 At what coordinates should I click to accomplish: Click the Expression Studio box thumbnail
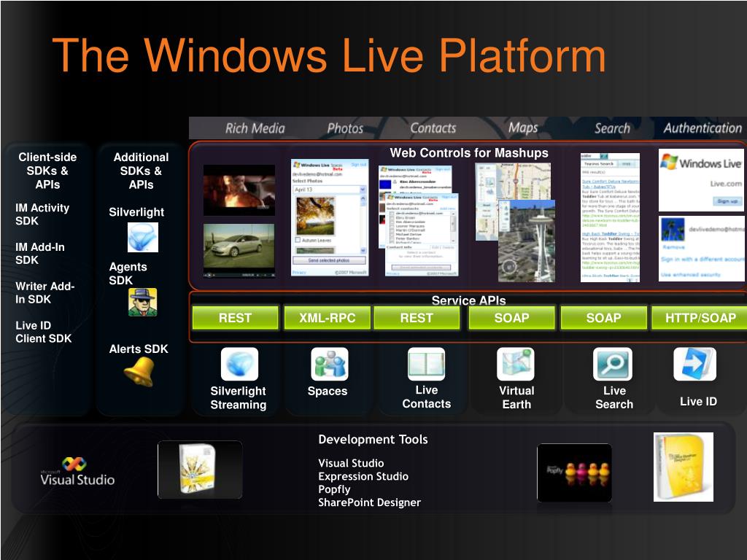pos(200,470)
